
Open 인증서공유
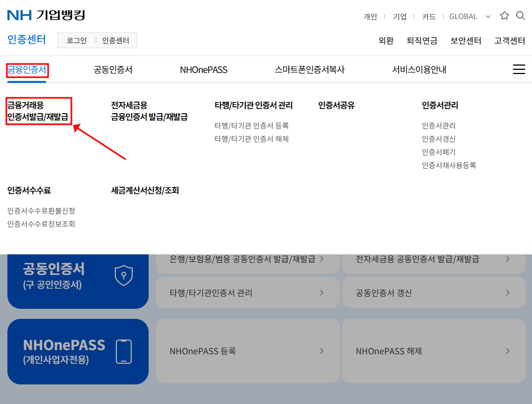[336, 105]
